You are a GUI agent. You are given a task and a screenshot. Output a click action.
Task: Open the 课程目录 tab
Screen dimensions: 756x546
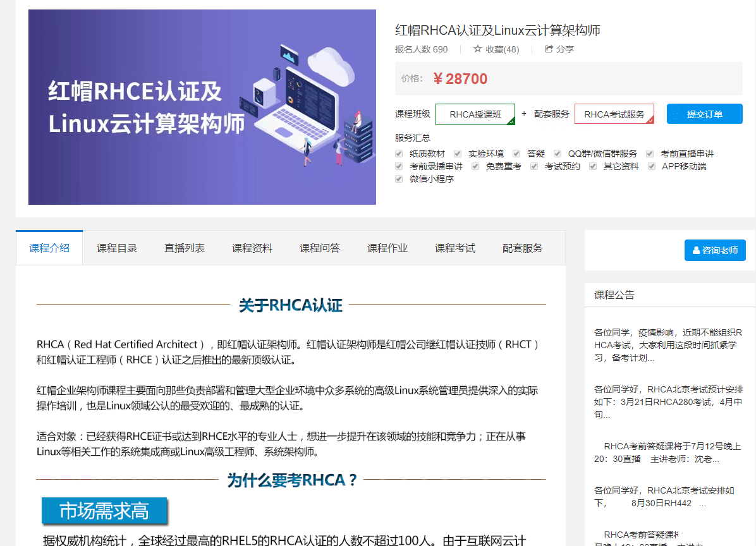click(x=117, y=248)
